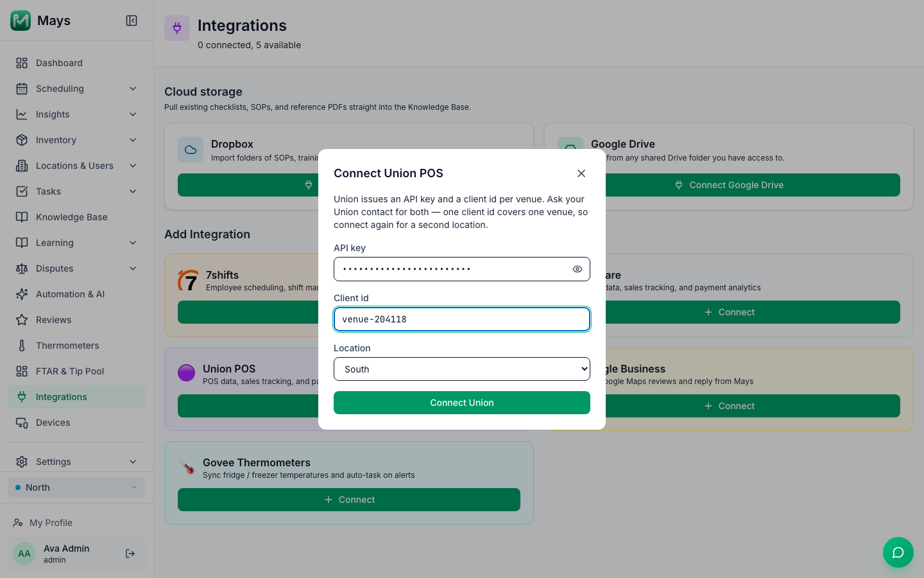Open FTAR & Tip Pool page
This screenshot has height=578, width=924.
(77, 371)
